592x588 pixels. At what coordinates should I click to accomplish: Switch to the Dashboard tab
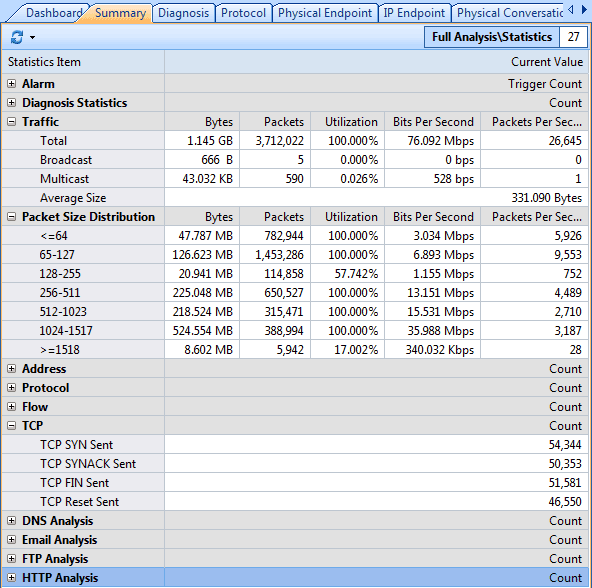[x=54, y=13]
